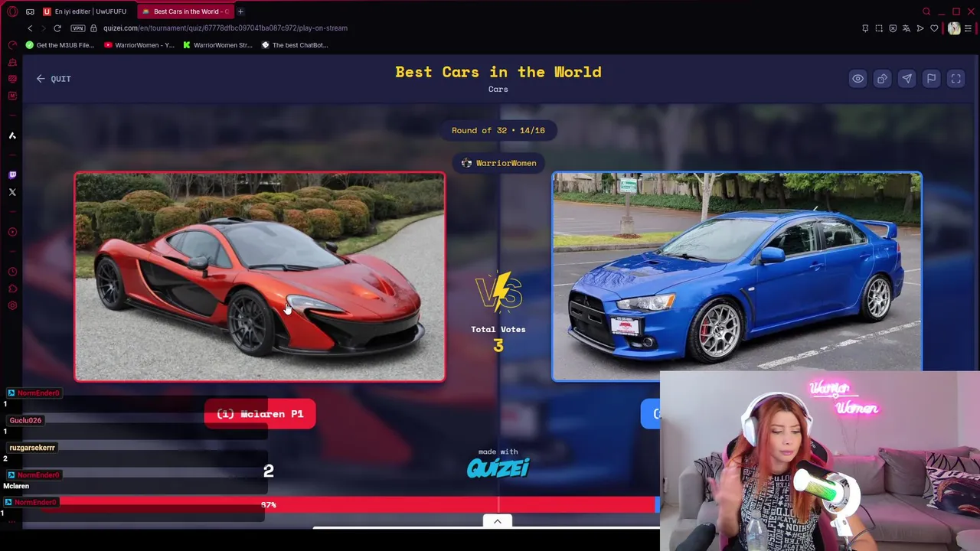This screenshot has width=980, height=551.
Task: Open the player icon in sidebar
Action: tap(12, 232)
